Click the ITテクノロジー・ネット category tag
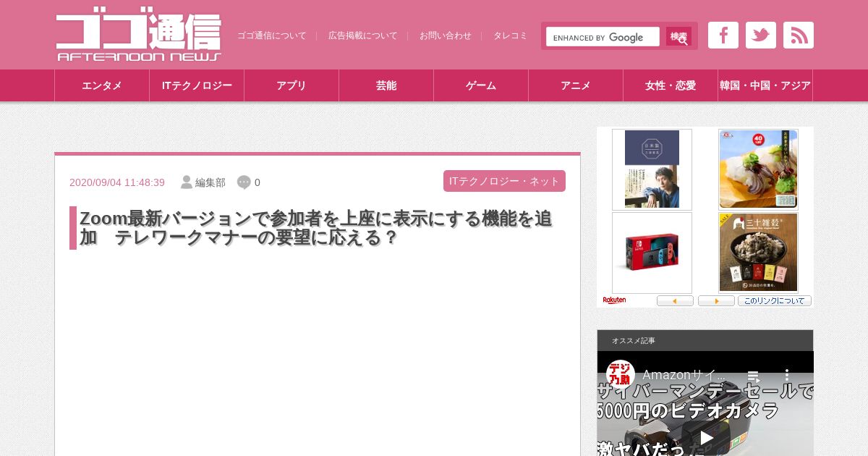 pyautogui.click(x=504, y=181)
